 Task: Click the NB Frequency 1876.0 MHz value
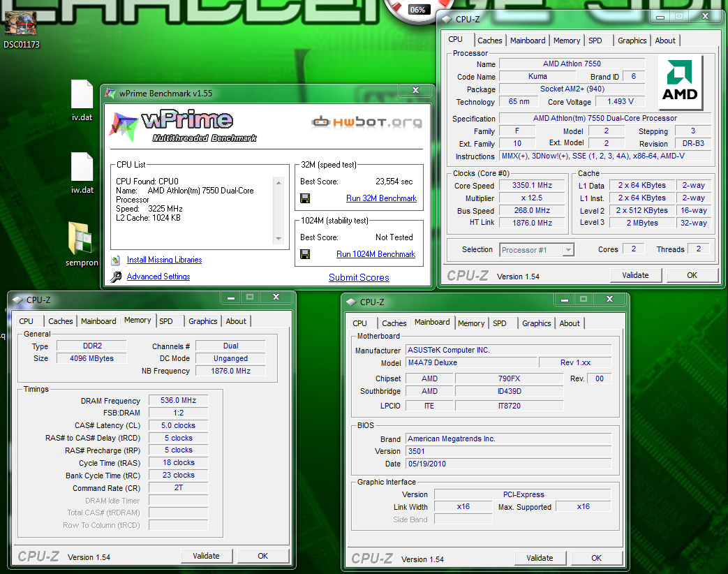point(230,371)
